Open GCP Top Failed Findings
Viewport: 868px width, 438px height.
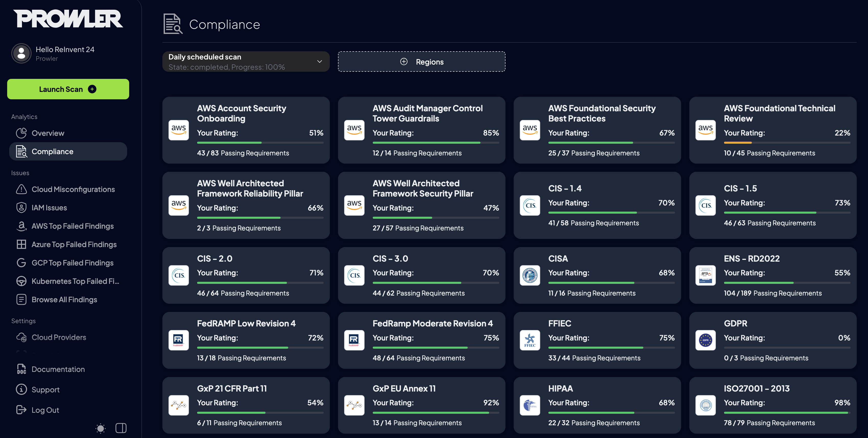(68, 263)
